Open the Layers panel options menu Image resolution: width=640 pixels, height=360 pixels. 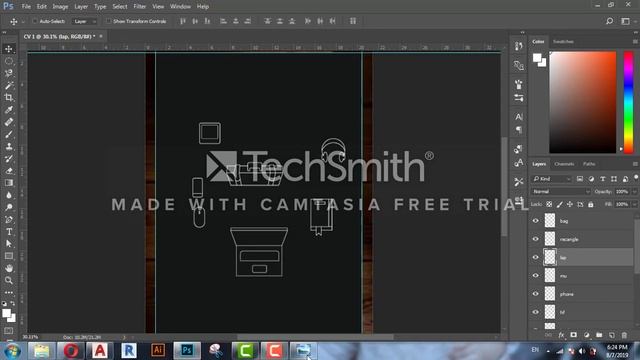point(635,164)
